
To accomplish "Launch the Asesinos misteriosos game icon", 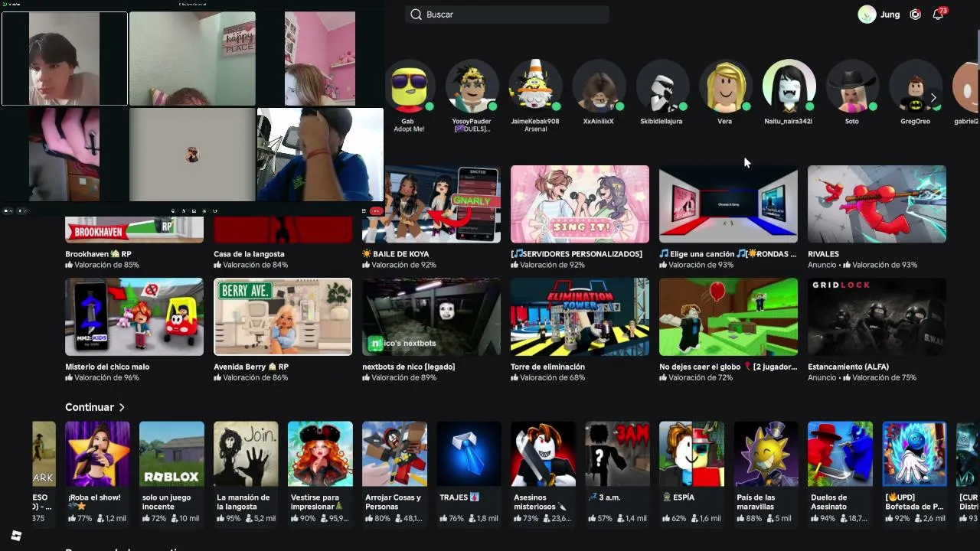I will [543, 454].
